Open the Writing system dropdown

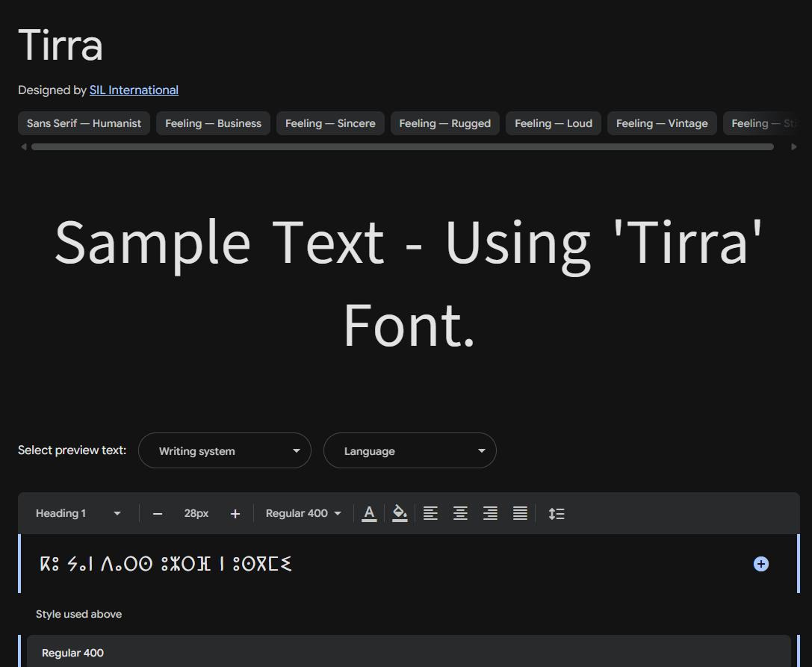(x=225, y=450)
